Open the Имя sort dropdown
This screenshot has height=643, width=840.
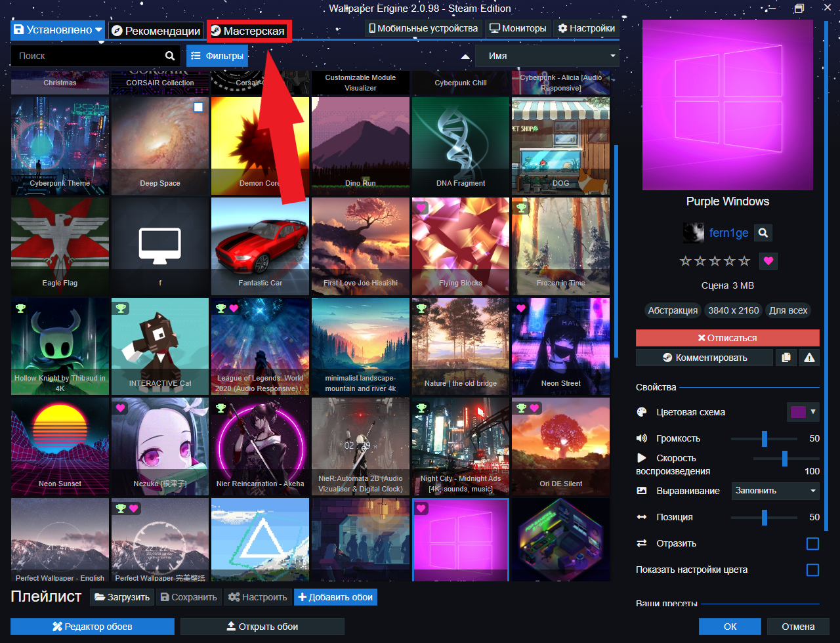point(547,56)
